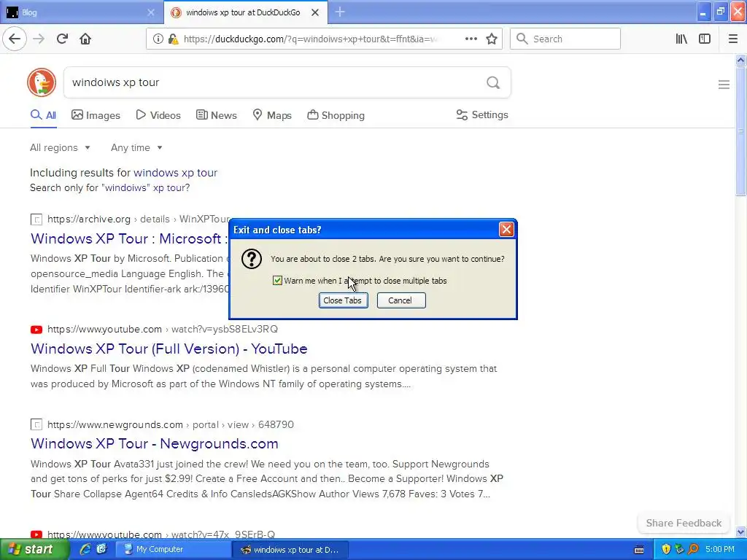Open a new tab with plus button
This screenshot has width=747, height=560.
(x=340, y=12)
